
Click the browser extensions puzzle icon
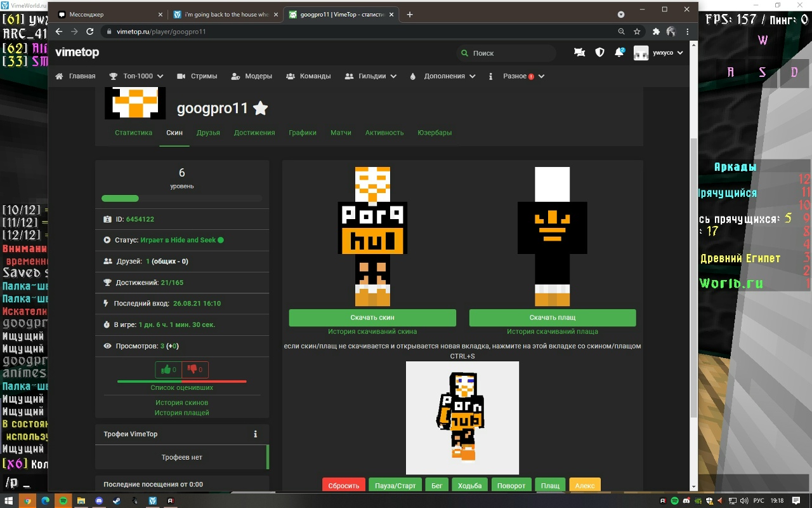tap(656, 32)
